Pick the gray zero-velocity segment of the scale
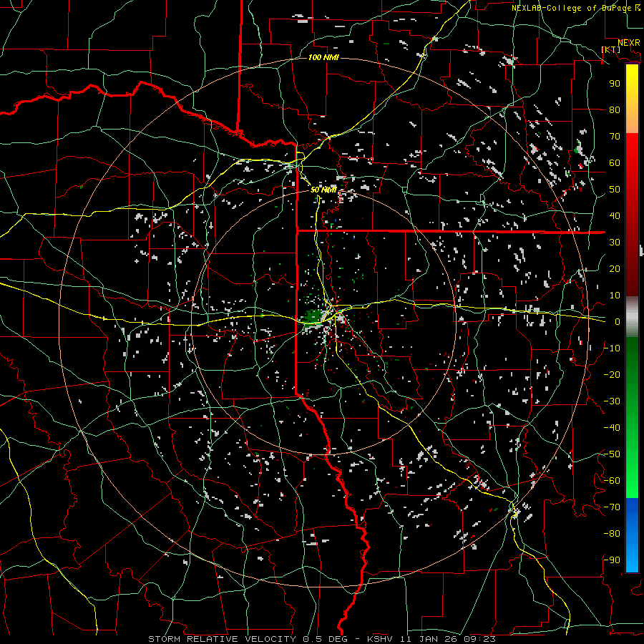Screen dimensions: 644x644 (x=632, y=317)
